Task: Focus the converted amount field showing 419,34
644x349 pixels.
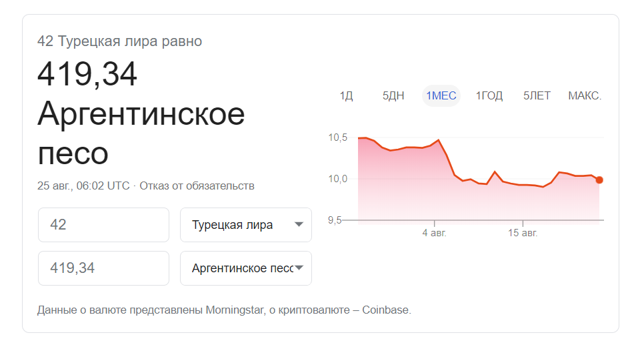Action: pyautogui.click(x=103, y=268)
